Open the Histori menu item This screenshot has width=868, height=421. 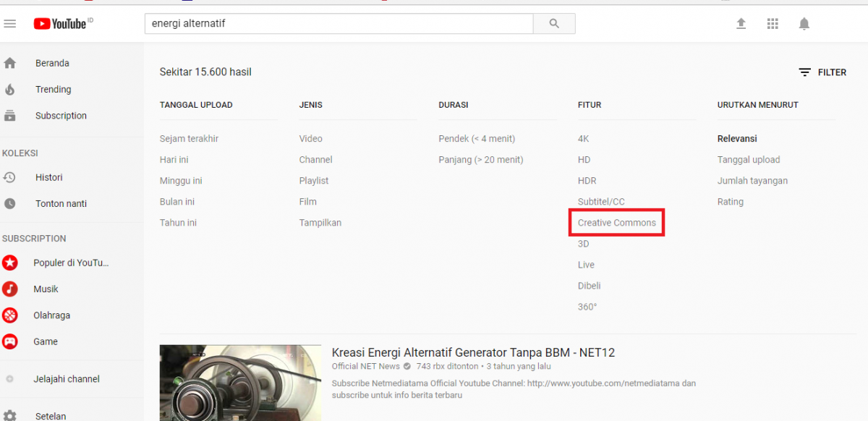(47, 177)
